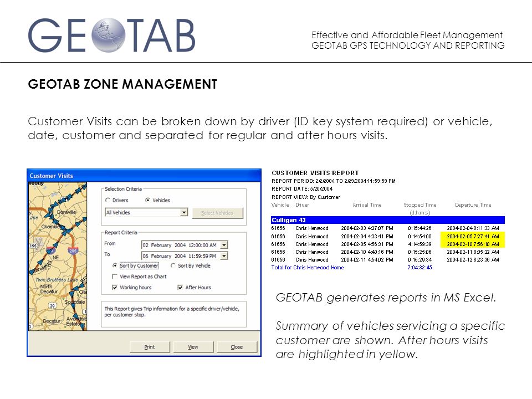Click the Customer Visits title bar

[x=144, y=176]
